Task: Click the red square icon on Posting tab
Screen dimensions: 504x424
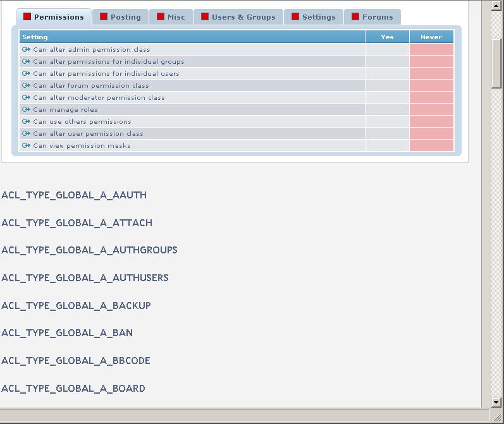Action: coord(104,17)
